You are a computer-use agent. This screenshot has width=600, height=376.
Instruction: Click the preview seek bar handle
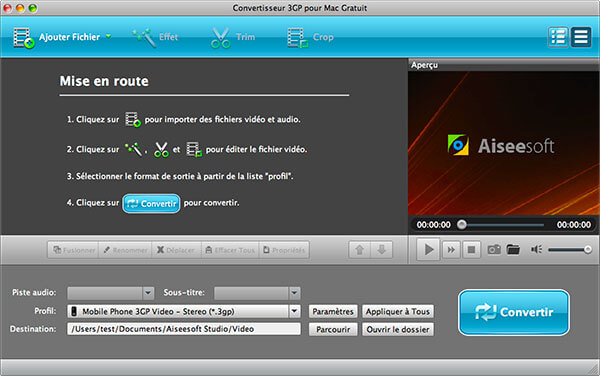click(x=462, y=225)
